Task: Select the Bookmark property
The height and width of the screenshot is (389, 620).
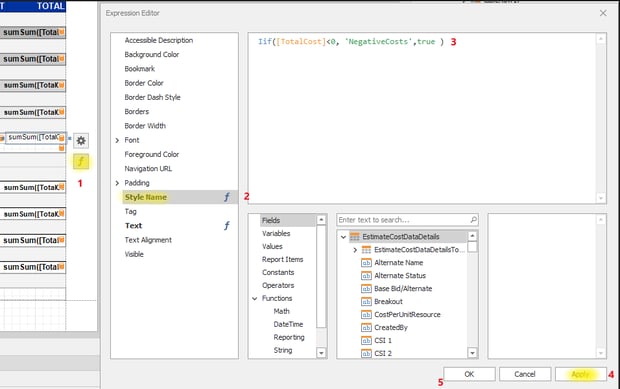Action: tap(140, 69)
